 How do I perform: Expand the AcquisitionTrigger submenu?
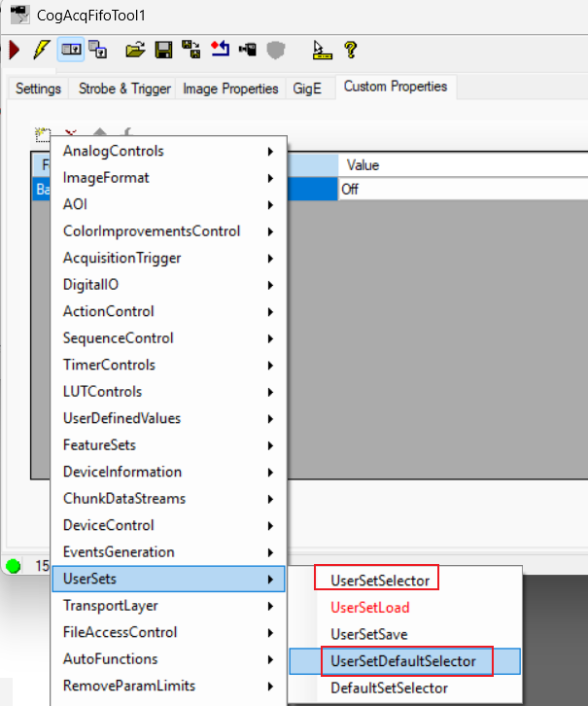[x=169, y=258]
